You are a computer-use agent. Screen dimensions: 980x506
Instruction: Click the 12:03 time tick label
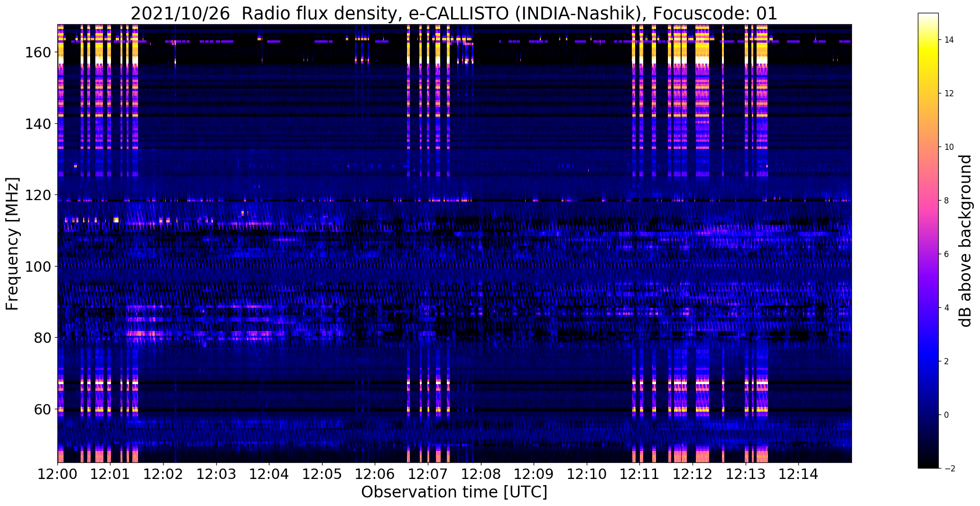pos(216,473)
